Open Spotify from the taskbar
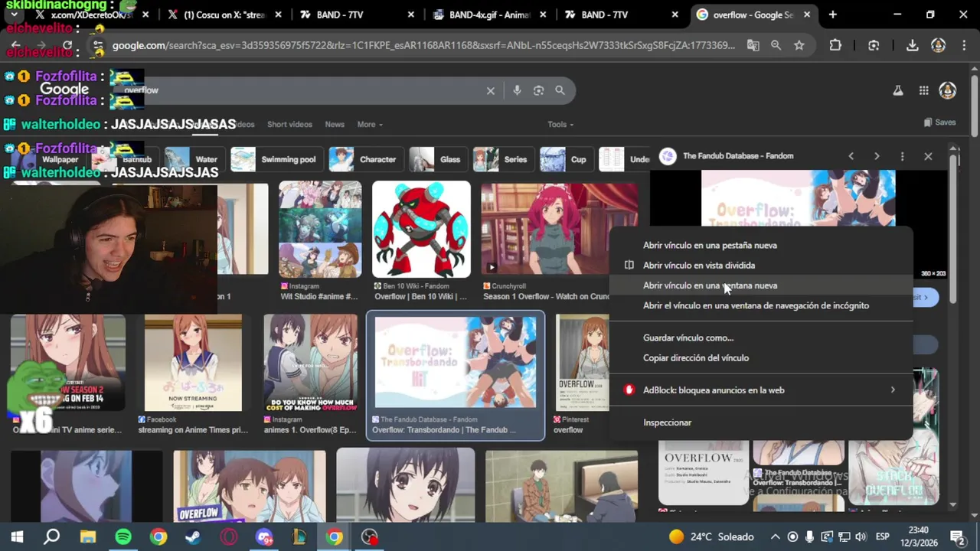 (123, 536)
